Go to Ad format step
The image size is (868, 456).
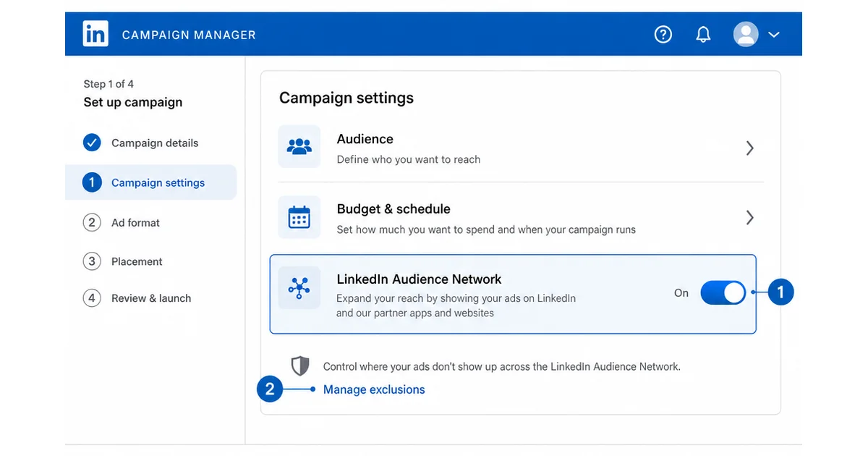pyautogui.click(x=135, y=223)
